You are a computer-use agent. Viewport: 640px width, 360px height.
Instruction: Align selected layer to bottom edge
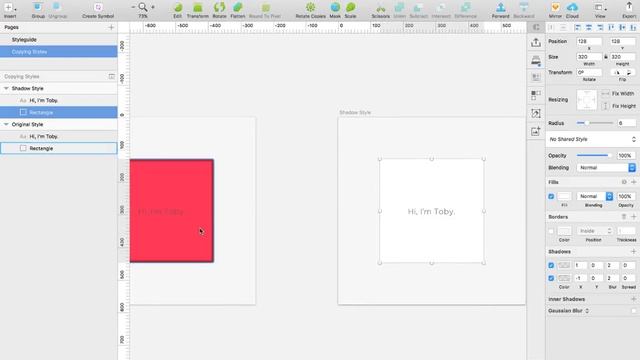tap(633, 27)
